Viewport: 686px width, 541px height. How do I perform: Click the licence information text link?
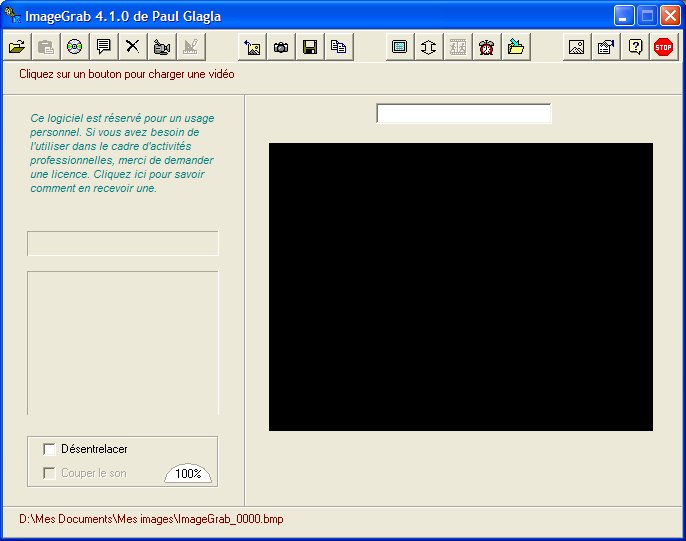click(x=122, y=153)
